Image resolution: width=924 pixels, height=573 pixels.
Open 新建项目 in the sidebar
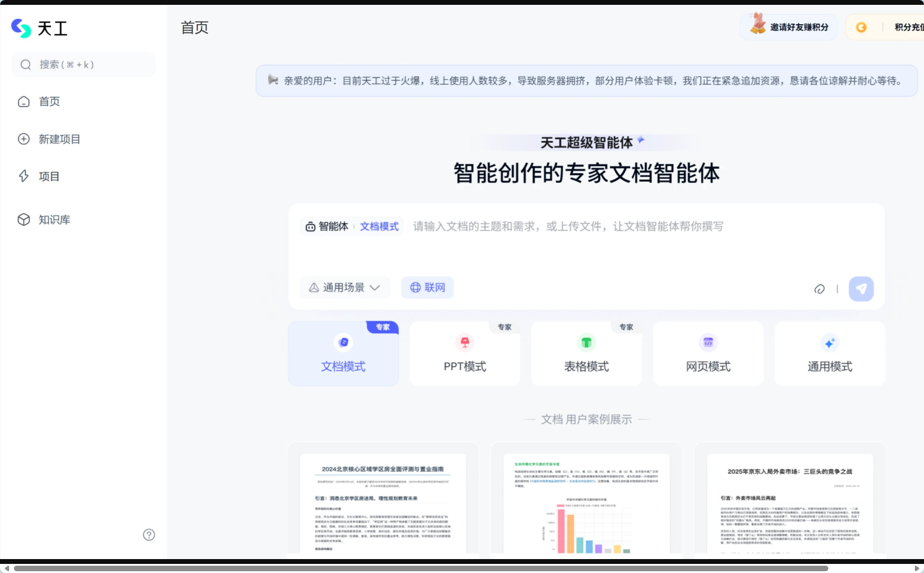59,139
